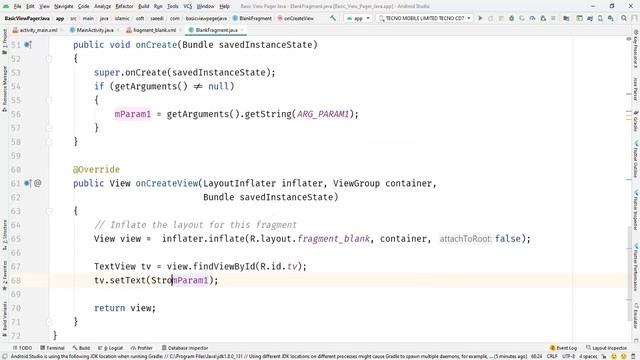
Task: Click the override gutter icon on line 61
Action: click(27, 183)
